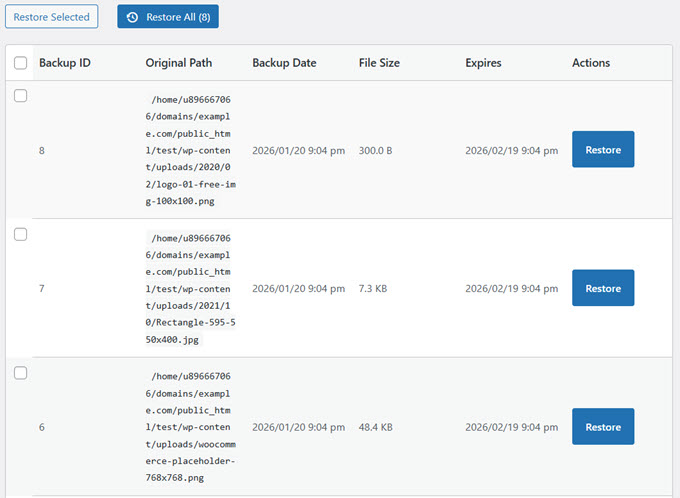Click the Rectangle-595-550x400.jpg file path

point(190,288)
